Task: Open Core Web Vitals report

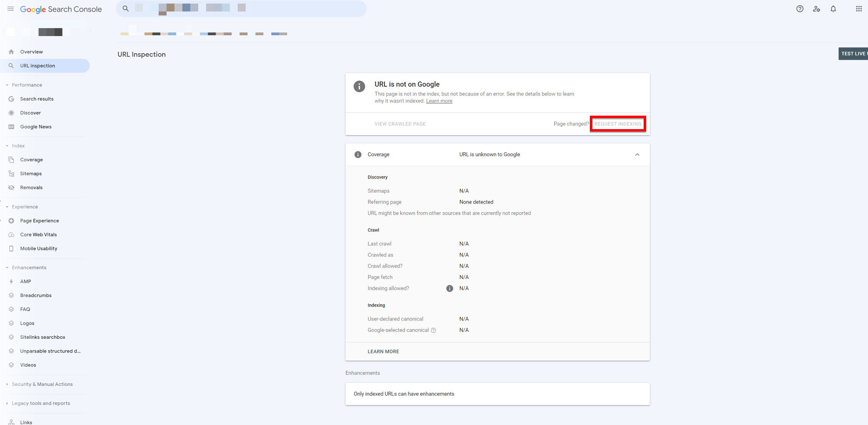Action: click(38, 234)
